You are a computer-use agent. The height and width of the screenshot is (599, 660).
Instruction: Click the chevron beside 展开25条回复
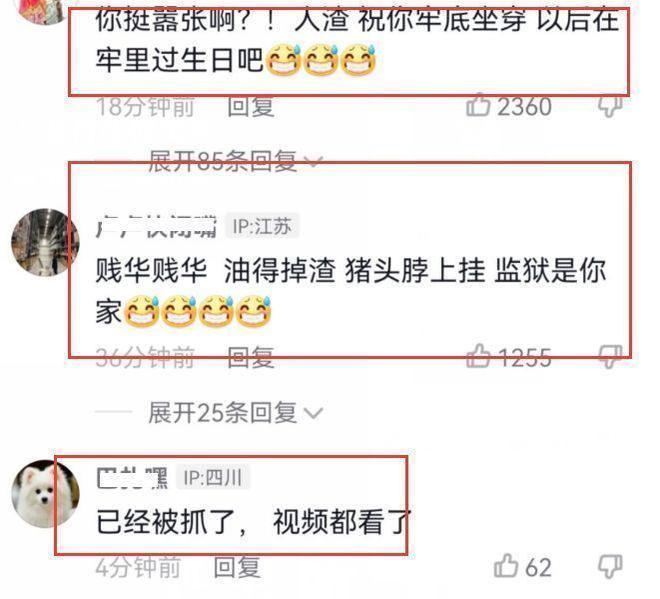click(x=313, y=414)
